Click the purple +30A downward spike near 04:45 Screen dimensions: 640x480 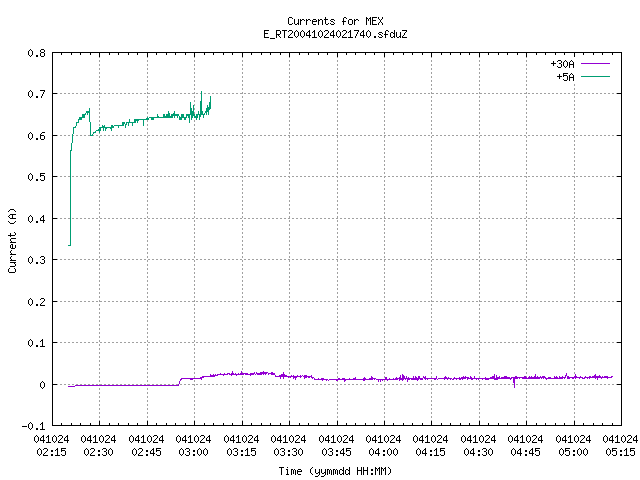pos(514,384)
